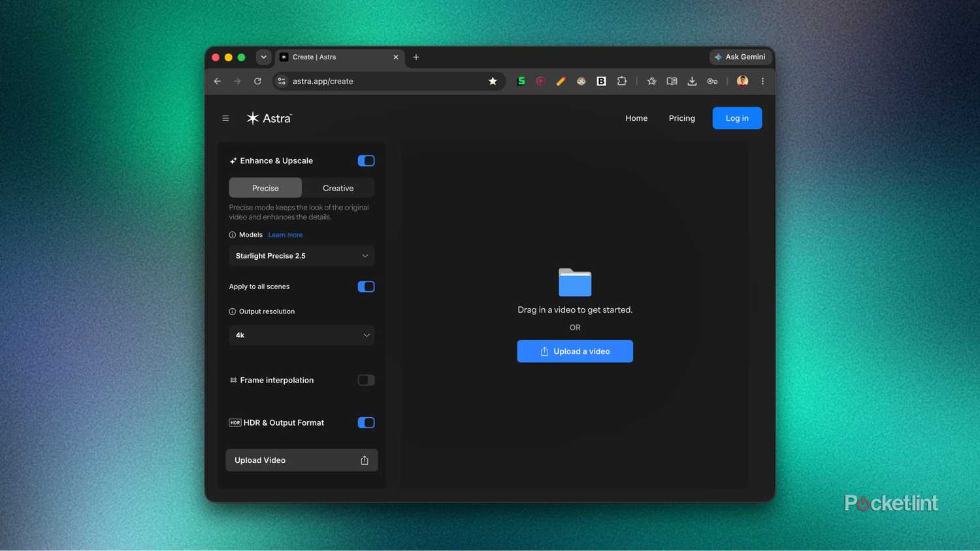Click Ask Gemini button
Image resolution: width=980 pixels, height=551 pixels.
coord(740,57)
